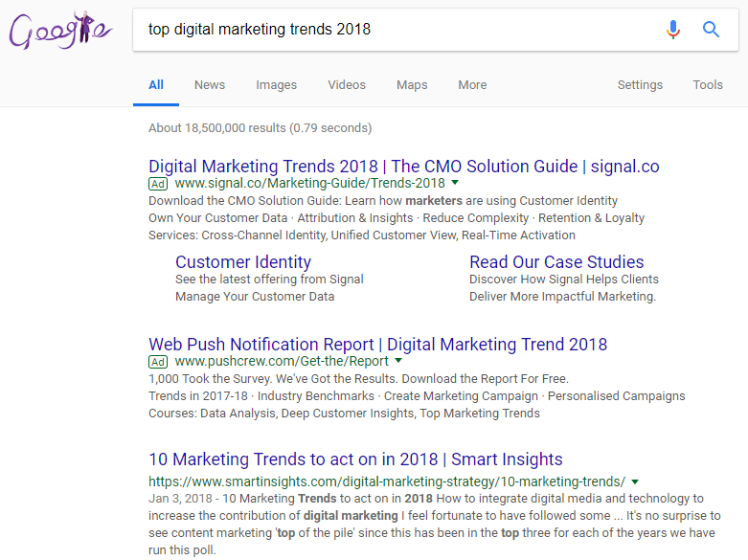Click the 'Jan 3, 2018' snippet line

click(x=425, y=499)
